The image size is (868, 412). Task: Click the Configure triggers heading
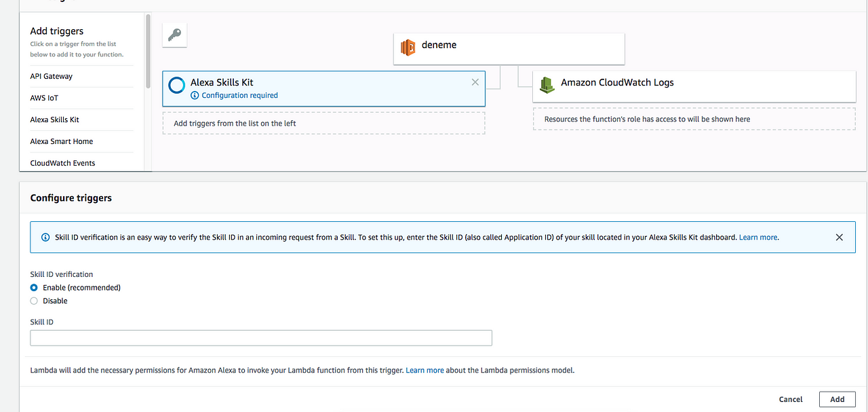click(71, 198)
